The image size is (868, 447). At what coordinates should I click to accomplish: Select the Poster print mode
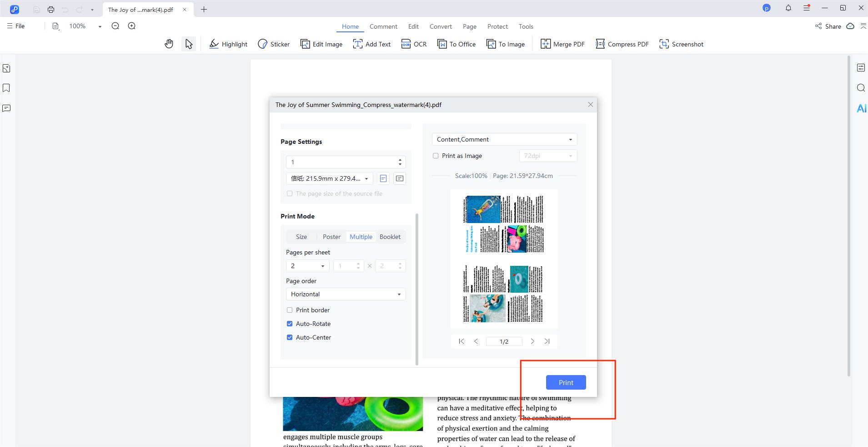click(331, 237)
